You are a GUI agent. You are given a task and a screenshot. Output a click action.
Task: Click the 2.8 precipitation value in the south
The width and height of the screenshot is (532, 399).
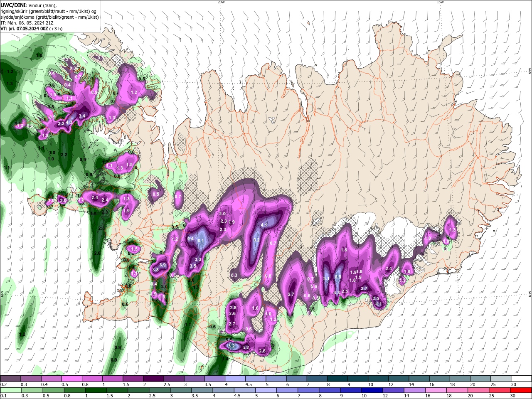pos(233,308)
